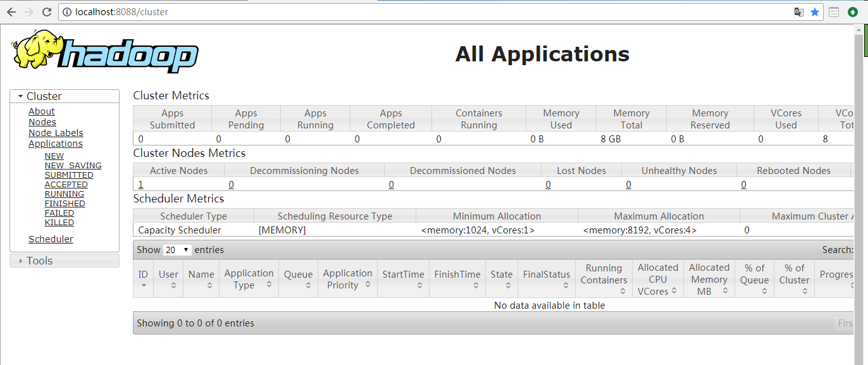Sort table by Allocated Memory MB column
This screenshot has width=868, height=365.
coord(709,279)
